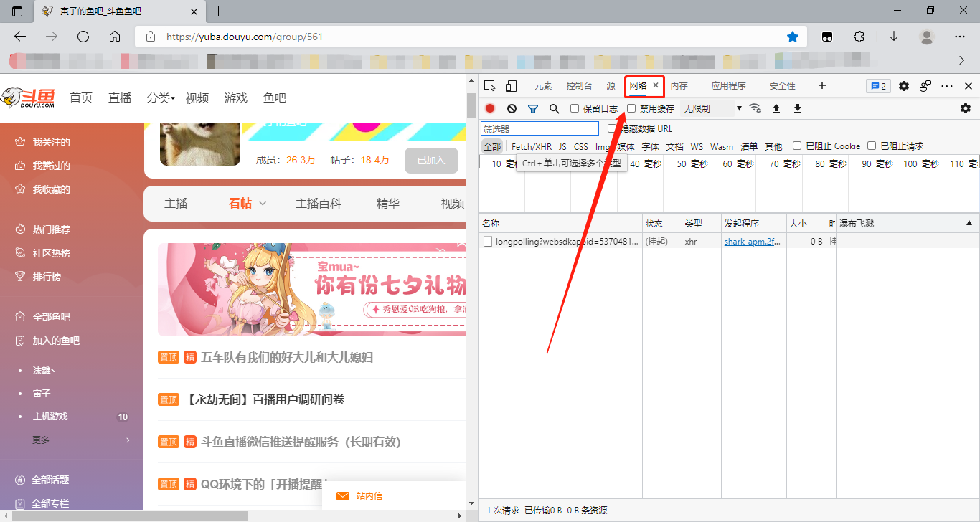Screen dimensions: 980x522
Task: Enable the 禁用缓存 checkbox
Action: (x=631, y=108)
